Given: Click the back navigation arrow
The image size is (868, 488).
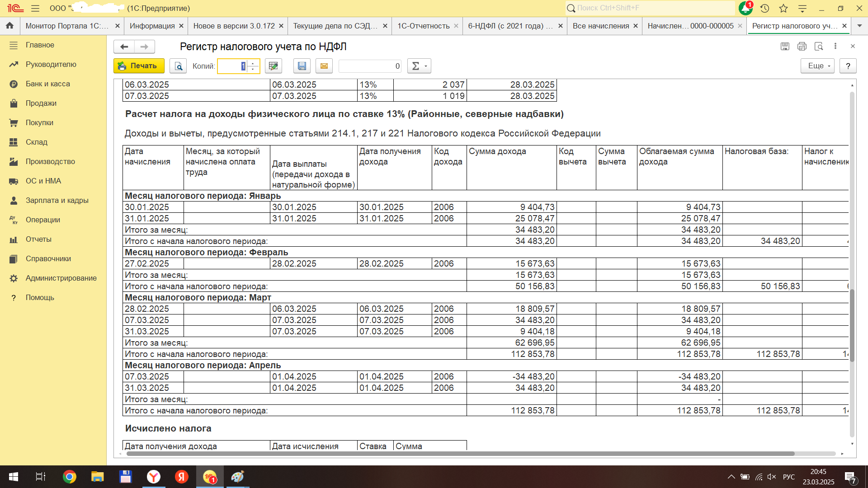Looking at the screenshot, I should pos(124,47).
